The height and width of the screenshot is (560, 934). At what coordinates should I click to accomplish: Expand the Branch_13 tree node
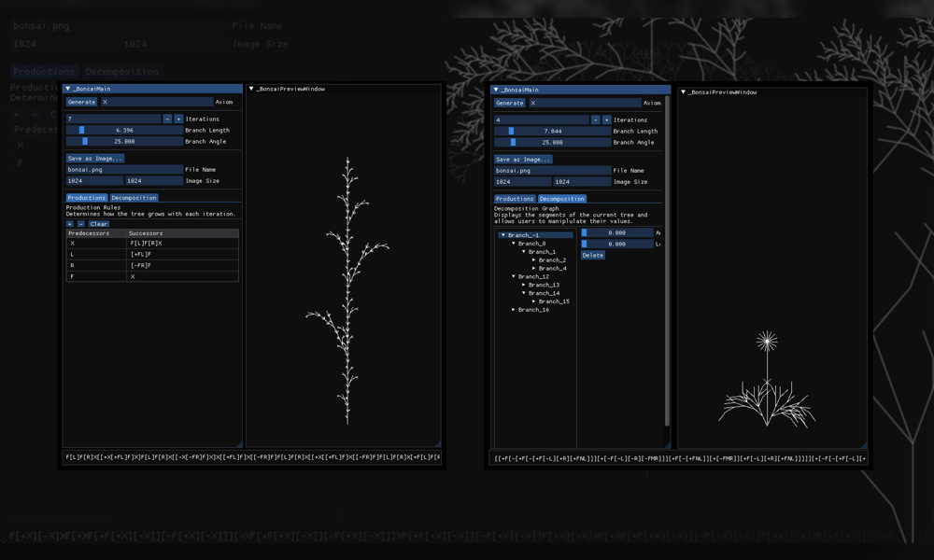524,285
